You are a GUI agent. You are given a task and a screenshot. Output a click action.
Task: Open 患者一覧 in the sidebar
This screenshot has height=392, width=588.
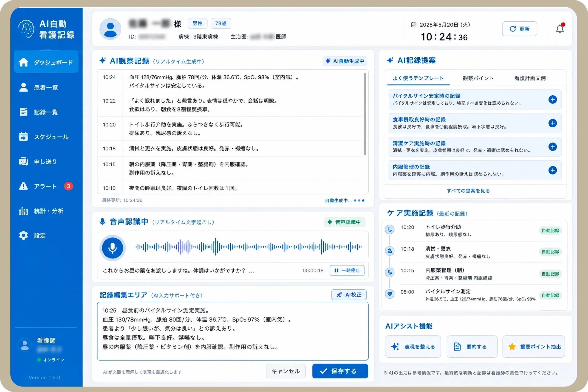[x=38, y=87]
